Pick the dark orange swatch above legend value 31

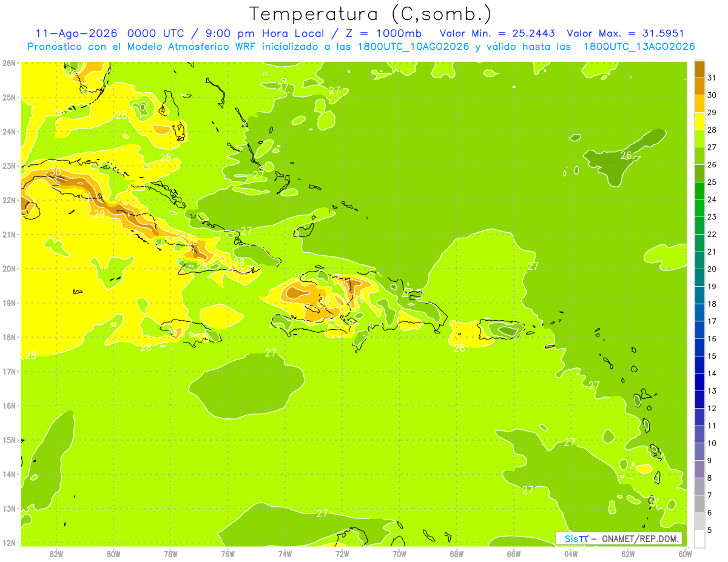699,69
